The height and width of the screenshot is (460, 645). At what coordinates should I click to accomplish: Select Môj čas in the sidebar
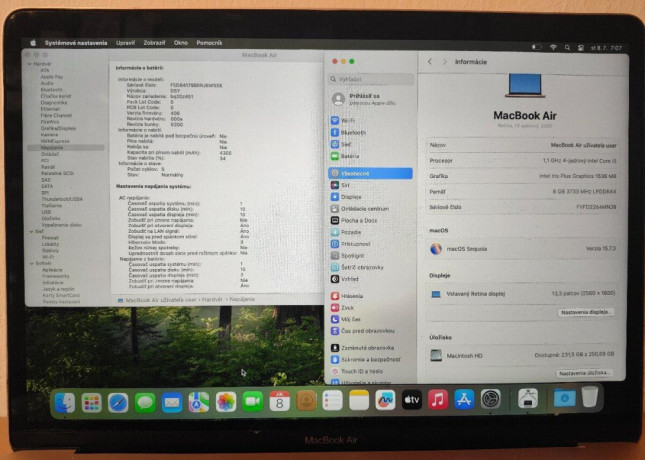(x=346, y=319)
